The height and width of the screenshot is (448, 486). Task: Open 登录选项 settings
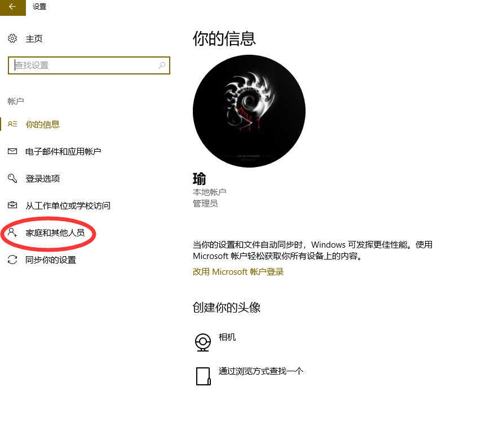pos(43,178)
